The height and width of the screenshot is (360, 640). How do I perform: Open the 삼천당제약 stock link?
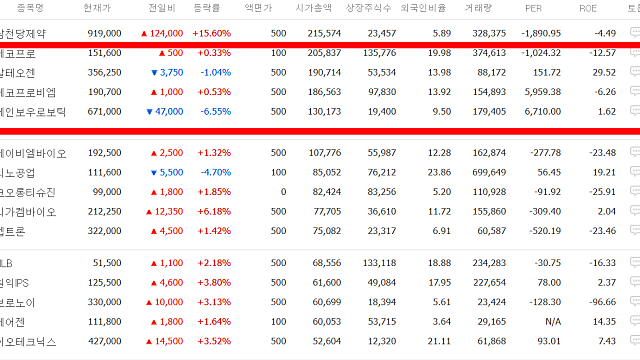23,33
